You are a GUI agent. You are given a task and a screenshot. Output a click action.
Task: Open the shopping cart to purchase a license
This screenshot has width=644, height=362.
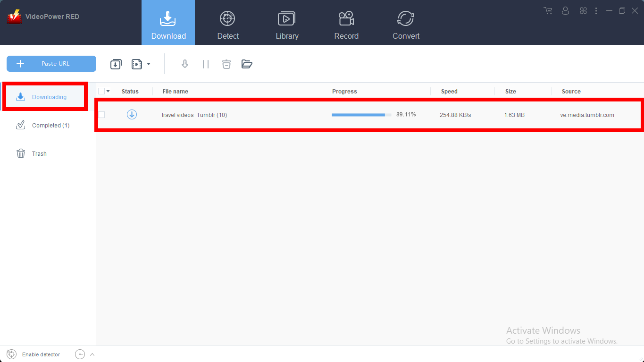tap(547, 10)
